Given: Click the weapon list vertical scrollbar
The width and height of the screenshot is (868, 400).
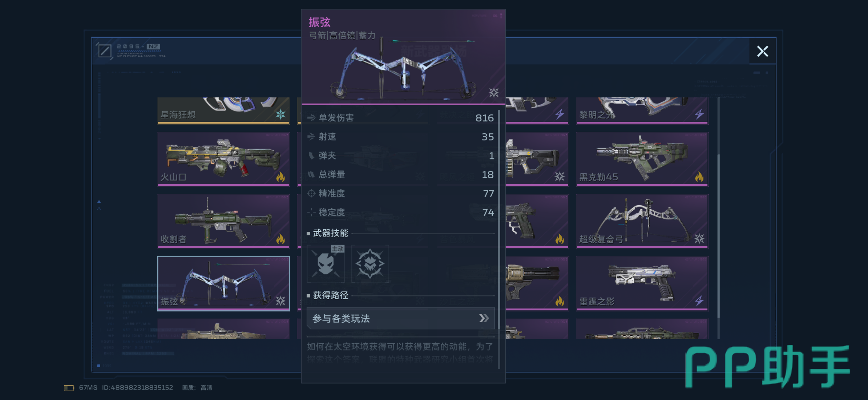Looking at the screenshot, I should pyautogui.click(x=718, y=217).
